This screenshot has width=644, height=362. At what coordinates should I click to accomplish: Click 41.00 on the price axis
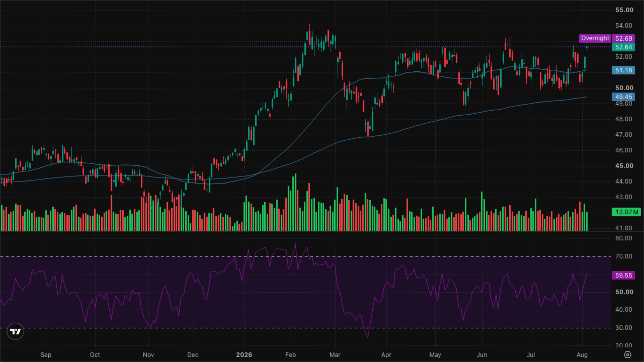[x=624, y=228]
